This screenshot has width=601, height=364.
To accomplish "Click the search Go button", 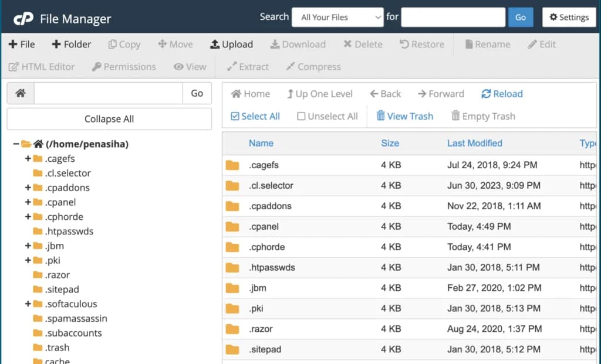I will pyautogui.click(x=520, y=17).
